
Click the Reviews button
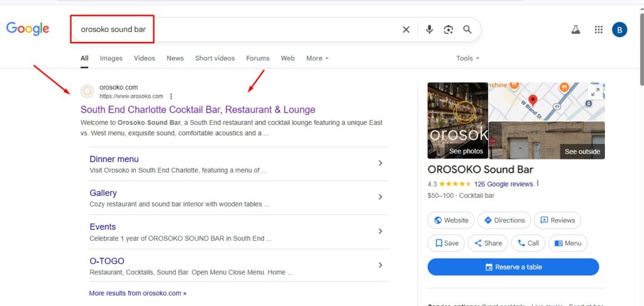557,221
